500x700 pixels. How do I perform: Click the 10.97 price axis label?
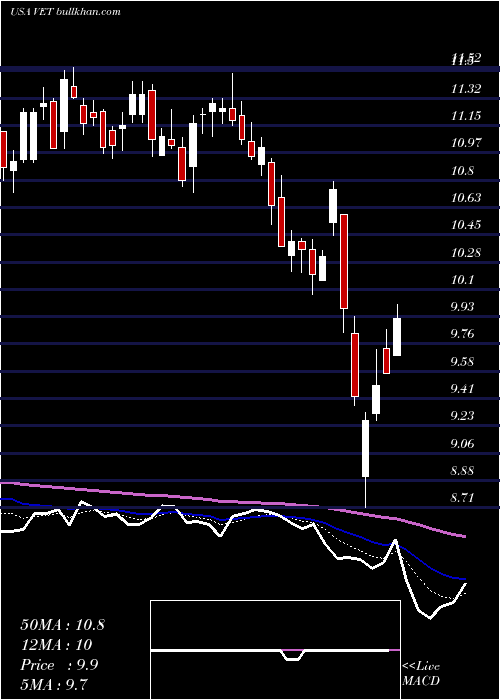[466, 143]
